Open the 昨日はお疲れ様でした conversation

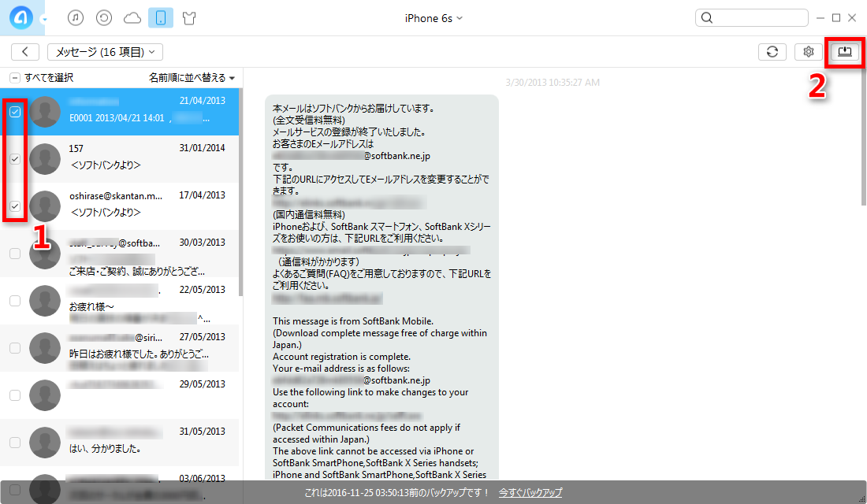120,348
